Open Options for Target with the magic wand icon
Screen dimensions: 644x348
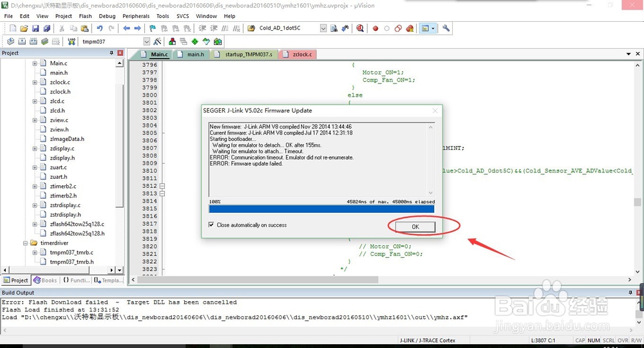(x=157, y=41)
